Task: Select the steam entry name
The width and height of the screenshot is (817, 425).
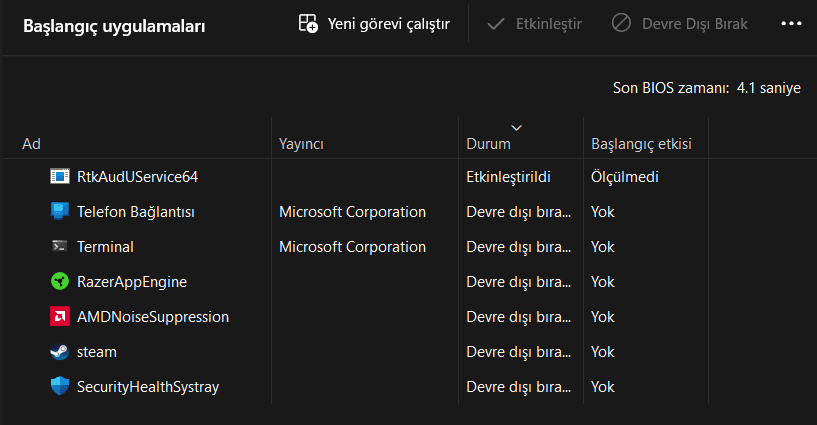Action: click(x=96, y=352)
